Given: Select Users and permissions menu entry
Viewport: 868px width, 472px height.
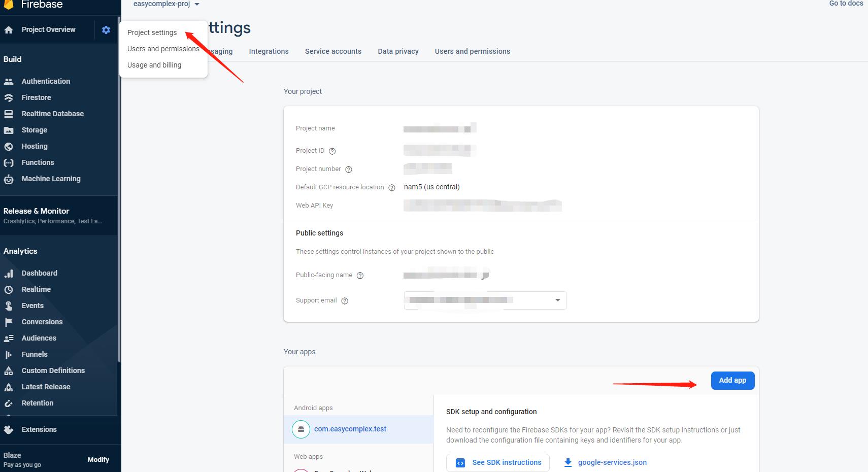Looking at the screenshot, I should [163, 49].
